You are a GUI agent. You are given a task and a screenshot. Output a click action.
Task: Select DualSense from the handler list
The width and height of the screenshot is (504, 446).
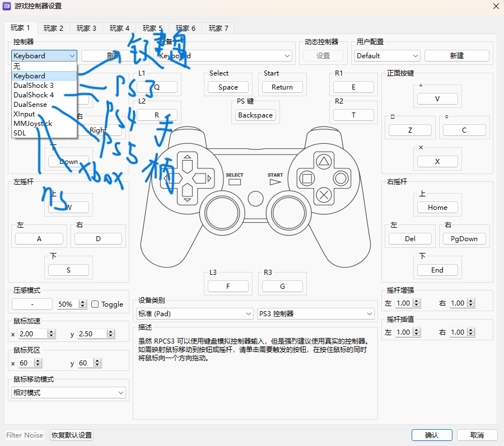click(30, 105)
